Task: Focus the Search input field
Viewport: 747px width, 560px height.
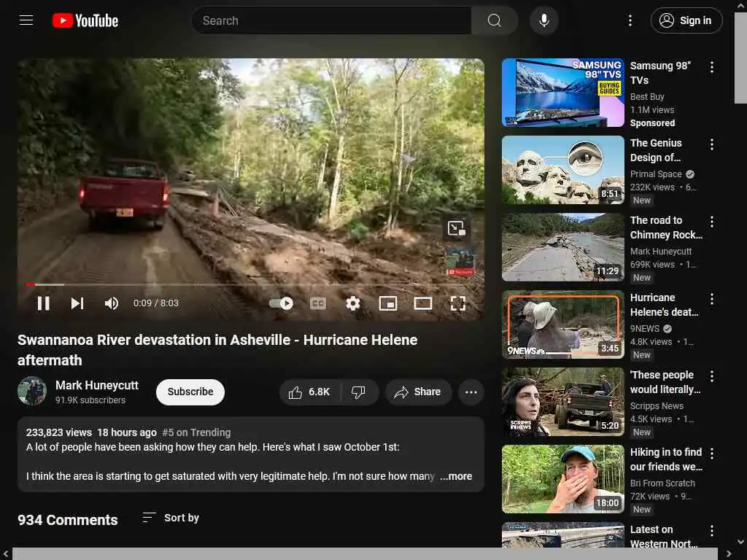Action: point(332,20)
